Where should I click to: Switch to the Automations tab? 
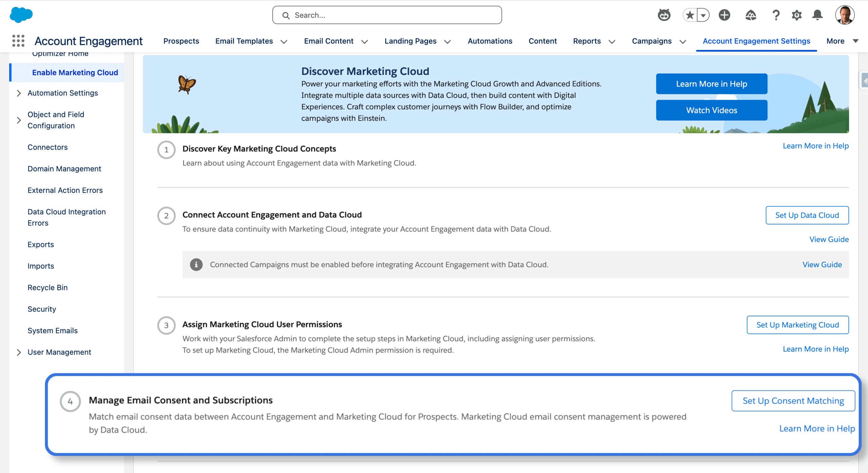[x=490, y=41]
